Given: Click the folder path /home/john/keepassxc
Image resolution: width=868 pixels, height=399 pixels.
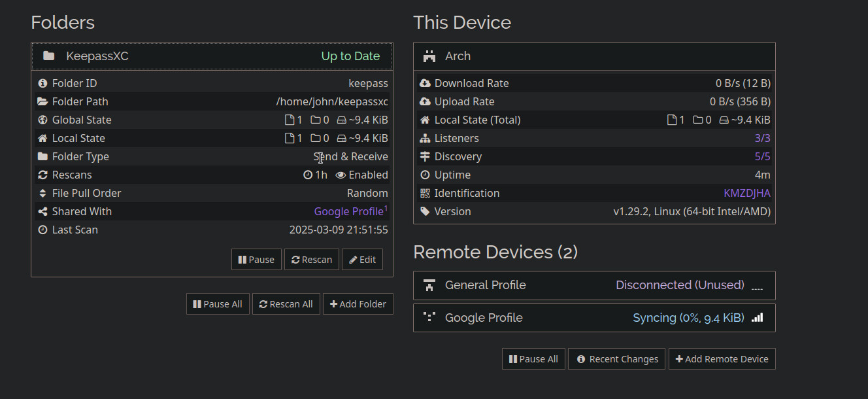Looking at the screenshot, I should coord(332,102).
